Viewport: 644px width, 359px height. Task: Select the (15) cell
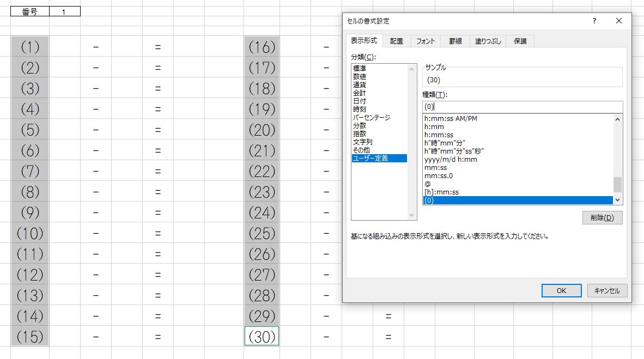[30, 337]
